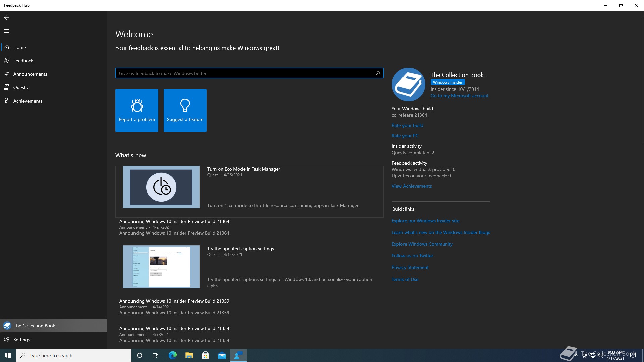
Task: Open Quests from the sidebar
Action: pyautogui.click(x=54, y=87)
